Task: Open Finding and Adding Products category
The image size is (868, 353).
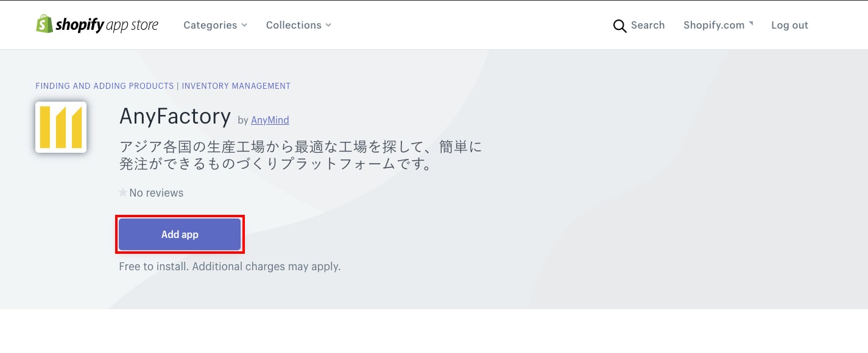Action: (105, 86)
